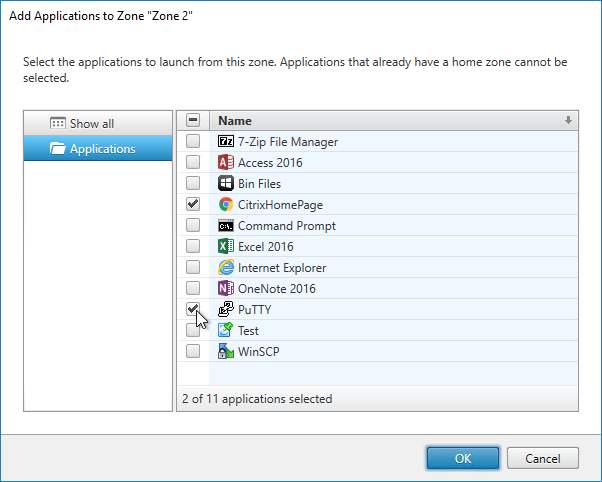This screenshot has width=602, height=482.
Task: Confirm with the OK button
Action: click(463, 458)
